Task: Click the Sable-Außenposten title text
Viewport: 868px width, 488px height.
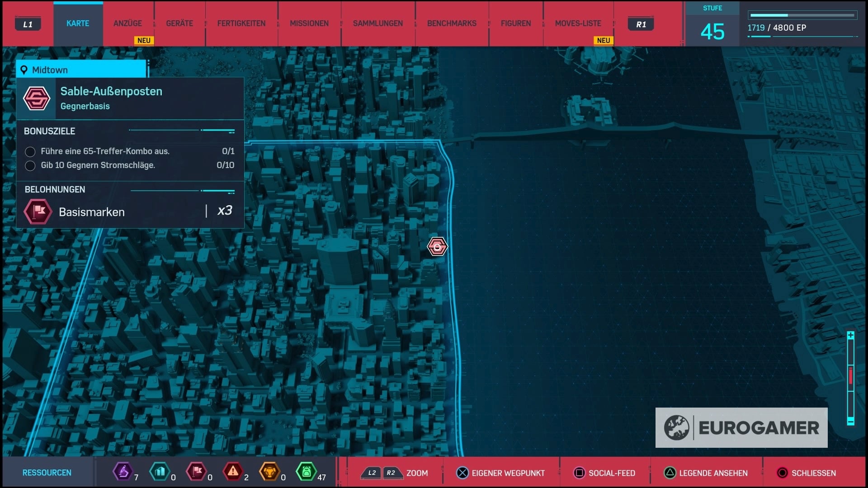Action: pyautogui.click(x=111, y=91)
